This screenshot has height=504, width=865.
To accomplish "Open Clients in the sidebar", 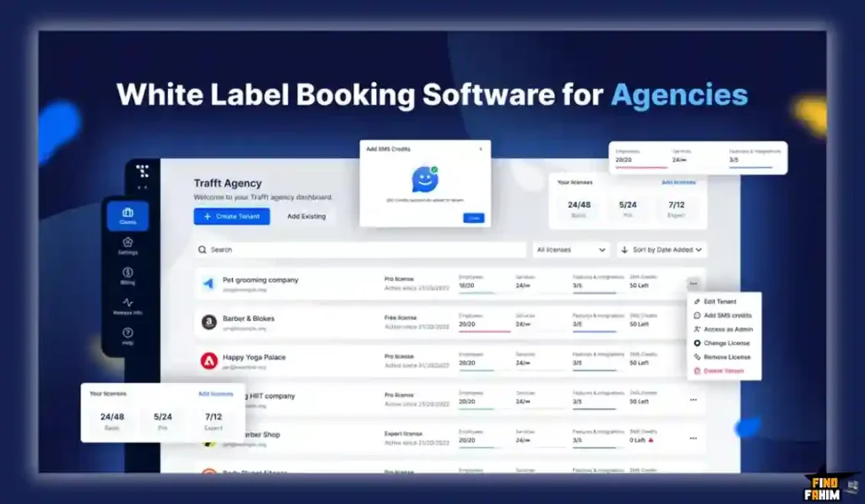I will point(128,216).
